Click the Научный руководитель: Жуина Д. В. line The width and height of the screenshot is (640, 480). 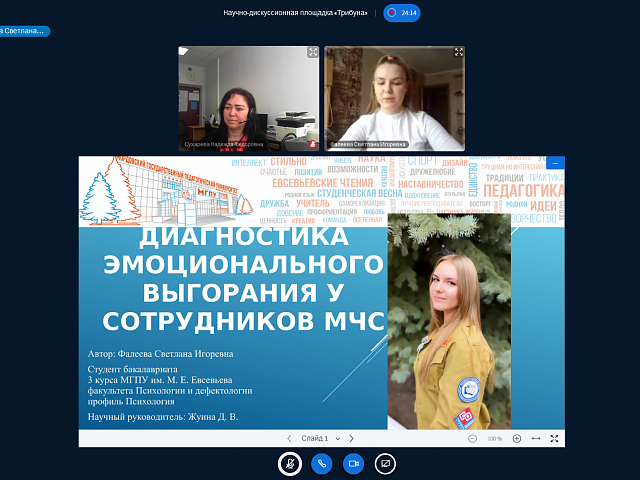(x=163, y=417)
